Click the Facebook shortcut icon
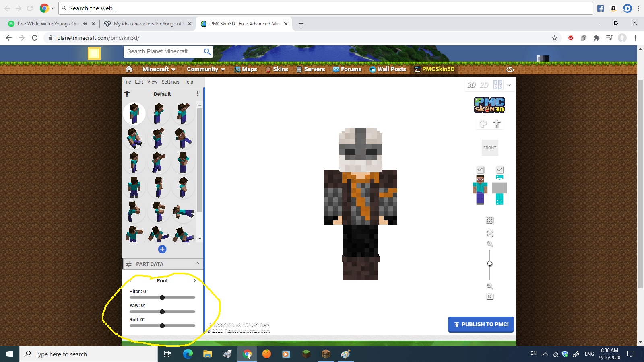 (x=601, y=8)
